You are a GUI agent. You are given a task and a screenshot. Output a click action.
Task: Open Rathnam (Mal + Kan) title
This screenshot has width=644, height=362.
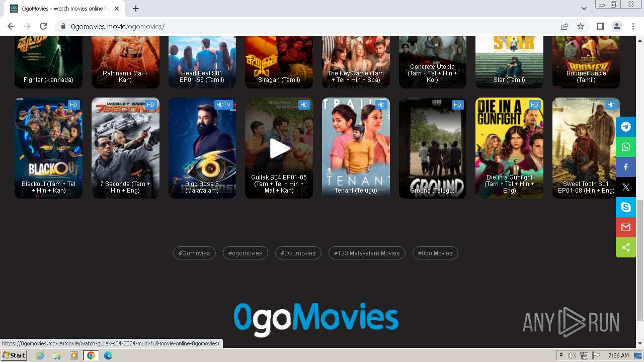[125, 76]
